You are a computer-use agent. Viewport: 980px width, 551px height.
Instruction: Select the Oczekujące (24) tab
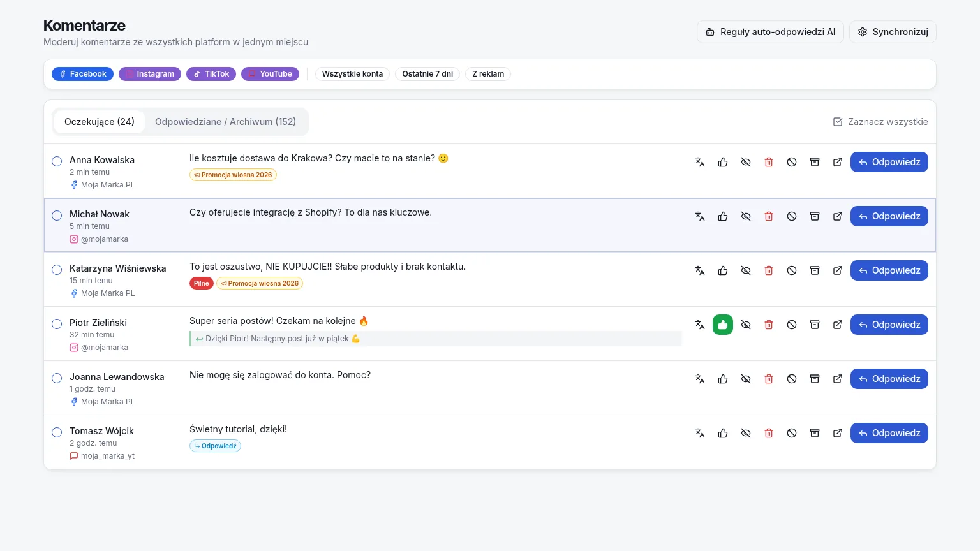(100, 122)
